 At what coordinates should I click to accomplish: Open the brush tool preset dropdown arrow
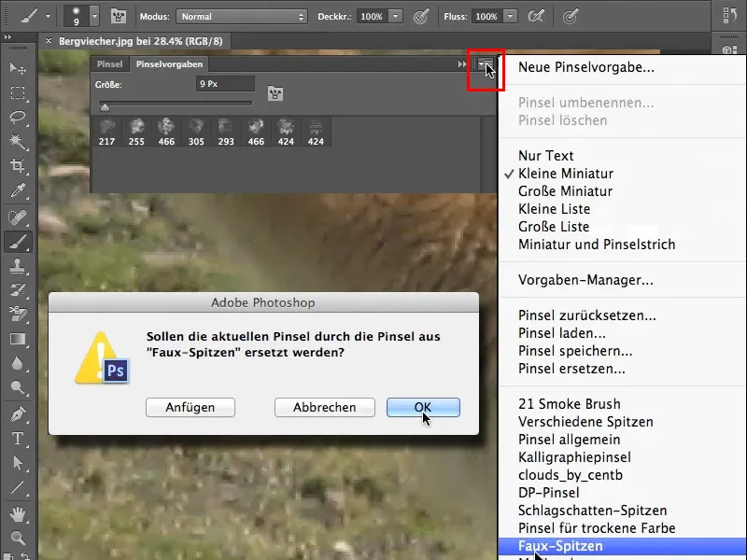pyautogui.click(x=48, y=17)
